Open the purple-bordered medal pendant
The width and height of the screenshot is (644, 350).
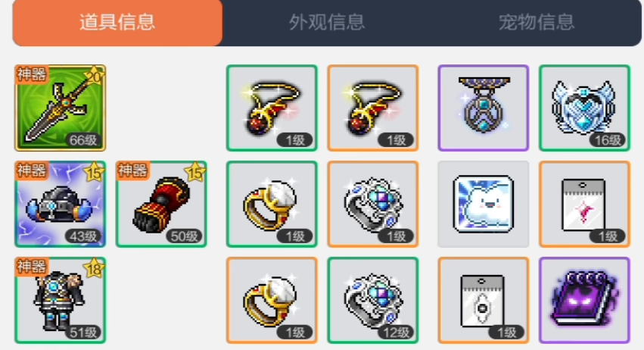click(484, 108)
